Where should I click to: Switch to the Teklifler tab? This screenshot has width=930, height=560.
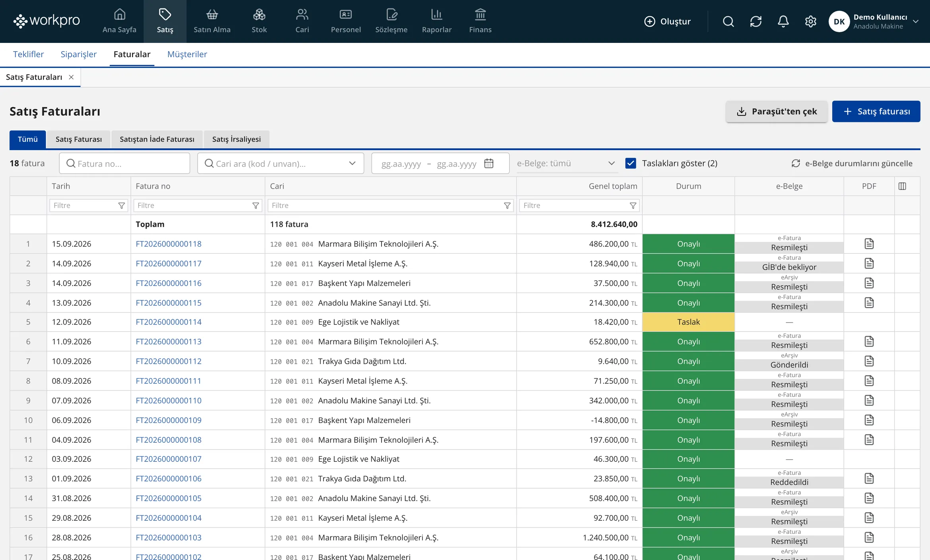click(x=28, y=54)
